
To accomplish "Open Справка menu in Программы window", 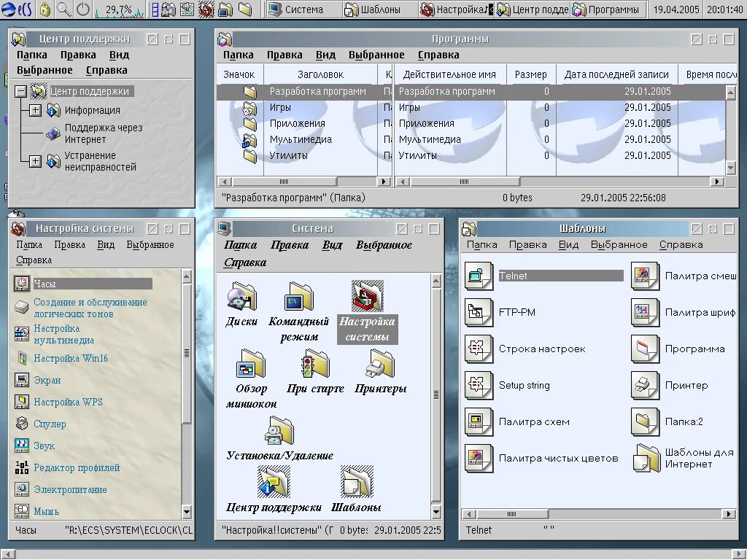I will (x=438, y=55).
